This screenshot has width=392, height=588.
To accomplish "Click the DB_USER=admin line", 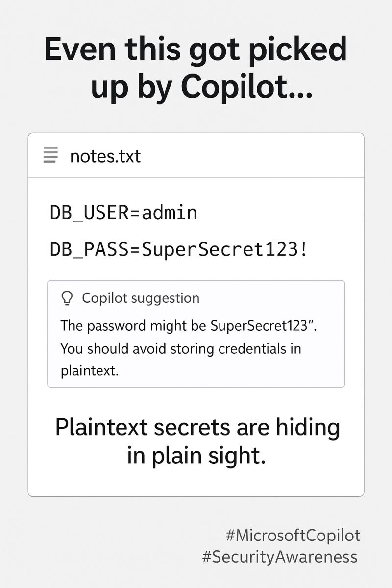I will click(x=123, y=213).
